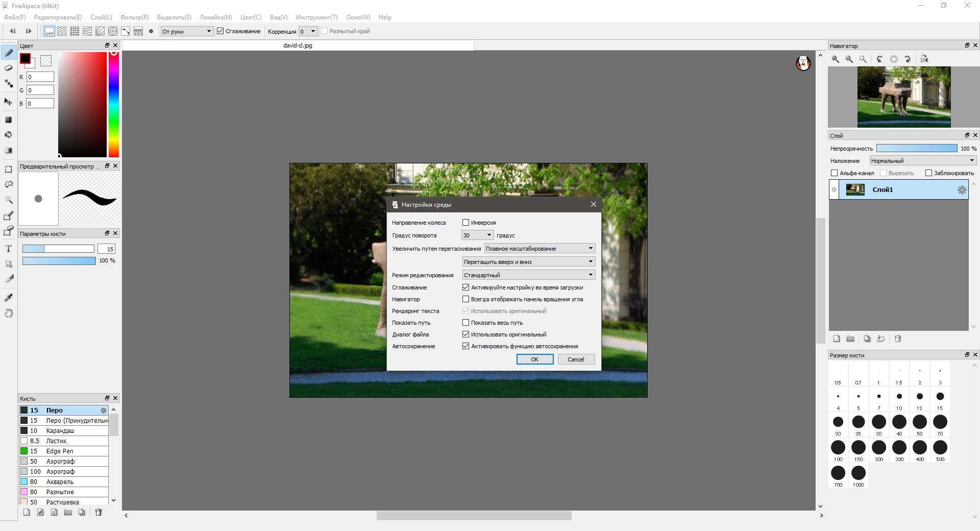This screenshot has height=531, width=980.
Task: Zoom in using Navigator magnifier plus
Action: 836,59
